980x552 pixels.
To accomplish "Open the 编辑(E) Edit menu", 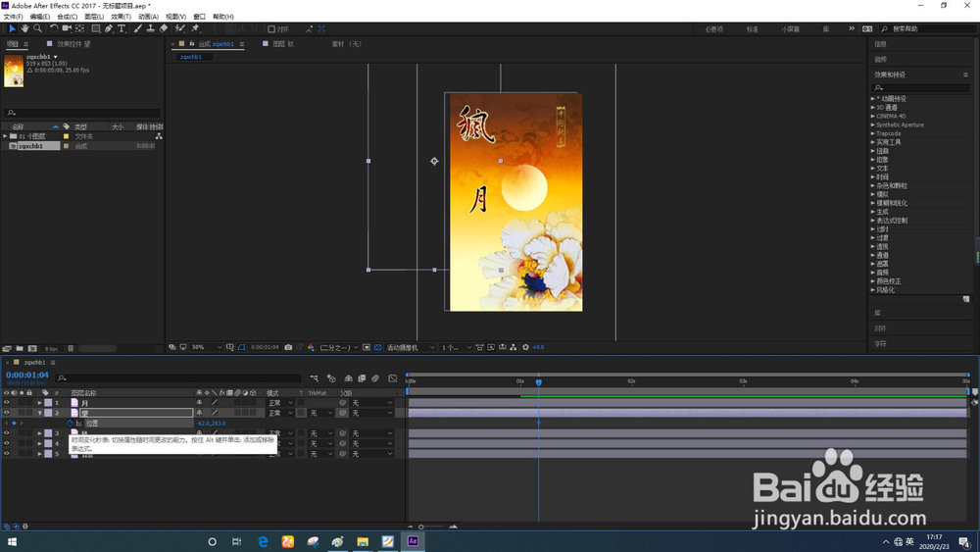I will point(40,17).
